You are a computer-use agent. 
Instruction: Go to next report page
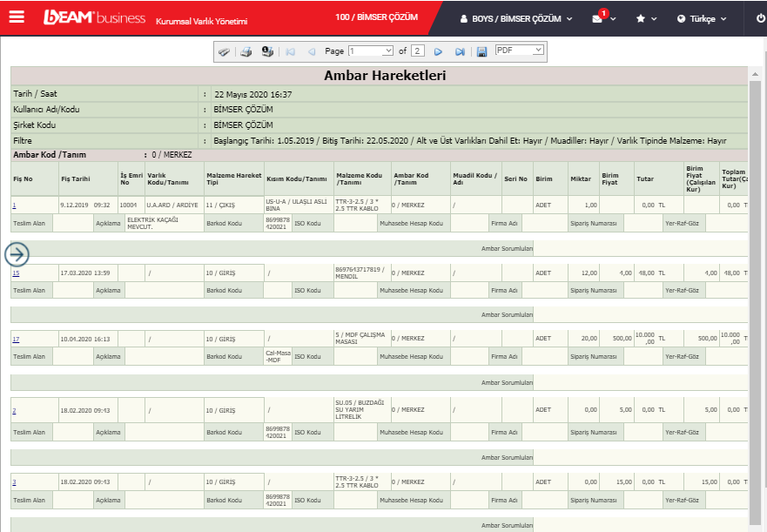[439, 51]
